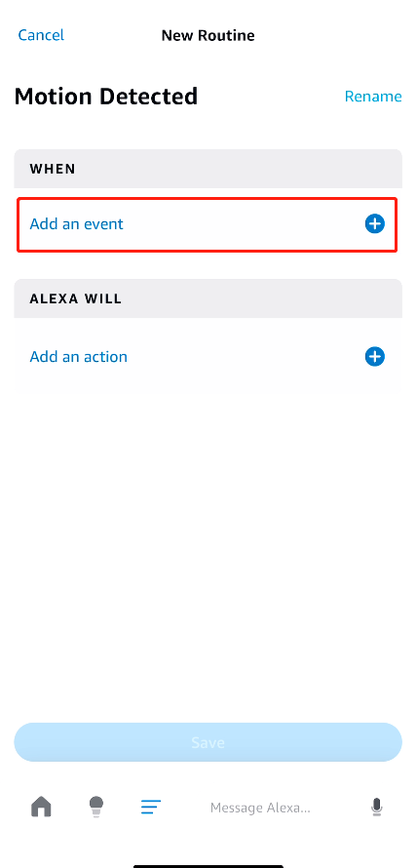The image size is (417, 868).
Task: Tap the black home indicator bar
Action: click(x=208, y=866)
